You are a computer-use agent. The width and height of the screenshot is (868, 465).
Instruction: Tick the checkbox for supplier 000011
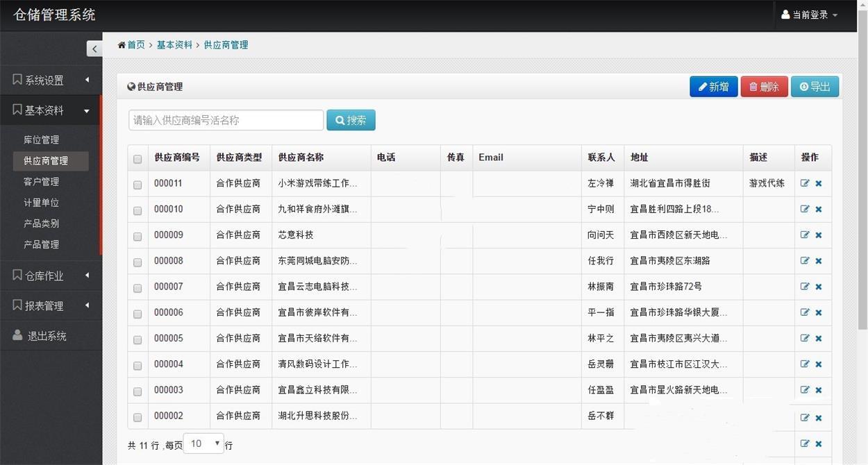pyautogui.click(x=137, y=185)
